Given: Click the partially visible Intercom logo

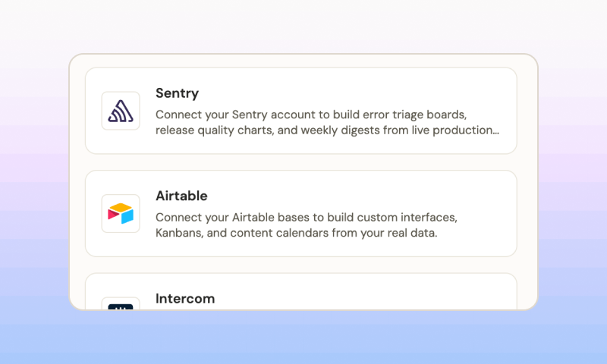Looking at the screenshot, I should pos(121,307).
